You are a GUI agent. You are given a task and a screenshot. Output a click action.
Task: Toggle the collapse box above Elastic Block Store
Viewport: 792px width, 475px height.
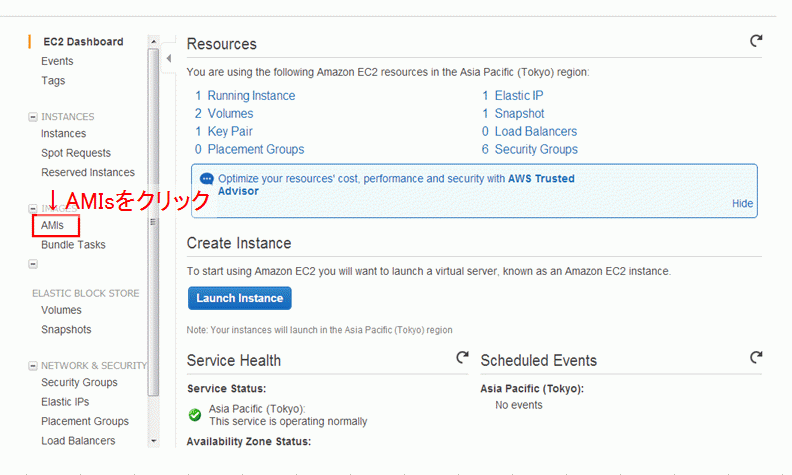pyautogui.click(x=33, y=264)
